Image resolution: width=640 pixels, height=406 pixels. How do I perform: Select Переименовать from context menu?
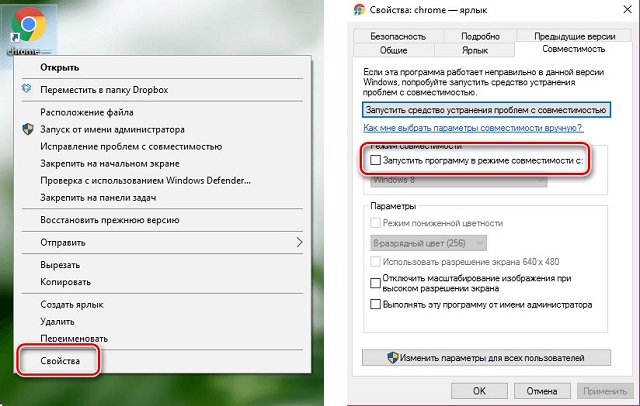162,339
